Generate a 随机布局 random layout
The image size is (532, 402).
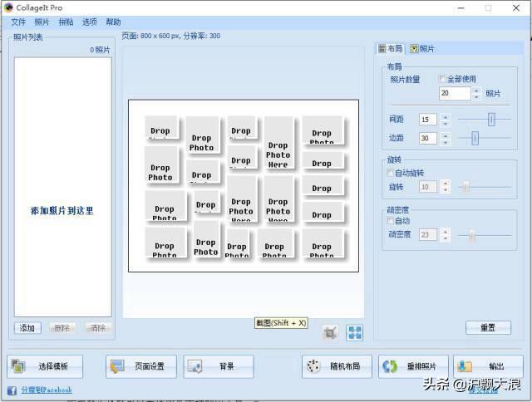coord(337,366)
